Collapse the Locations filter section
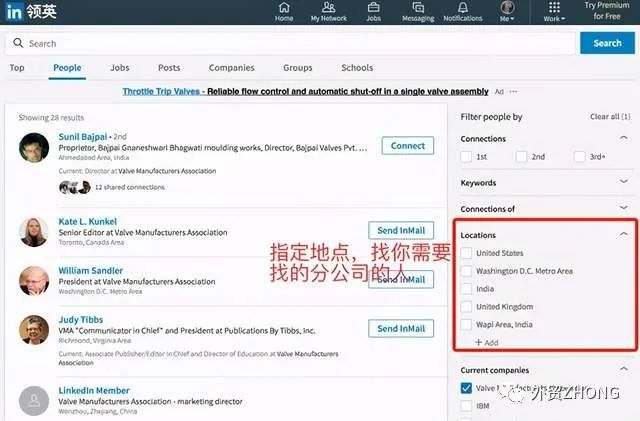 [624, 234]
